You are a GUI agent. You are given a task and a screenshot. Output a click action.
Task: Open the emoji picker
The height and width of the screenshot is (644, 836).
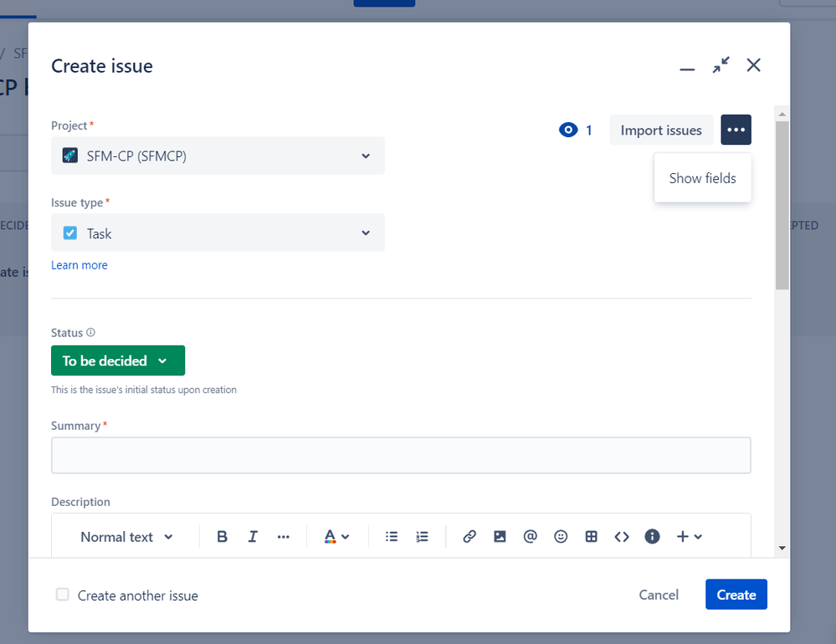[x=561, y=536]
